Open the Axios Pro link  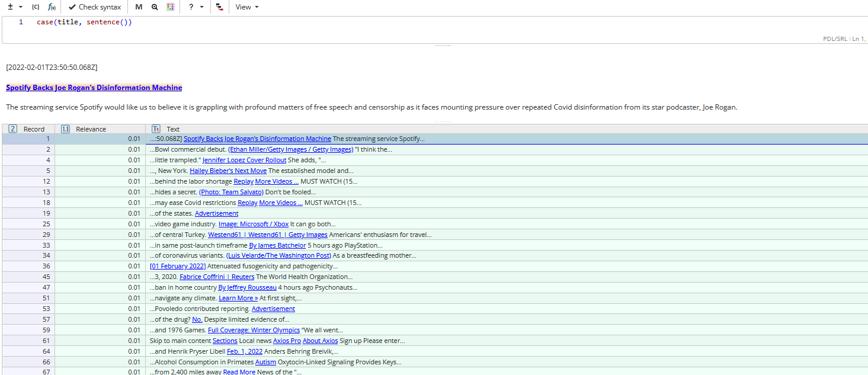(x=287, y=341)
